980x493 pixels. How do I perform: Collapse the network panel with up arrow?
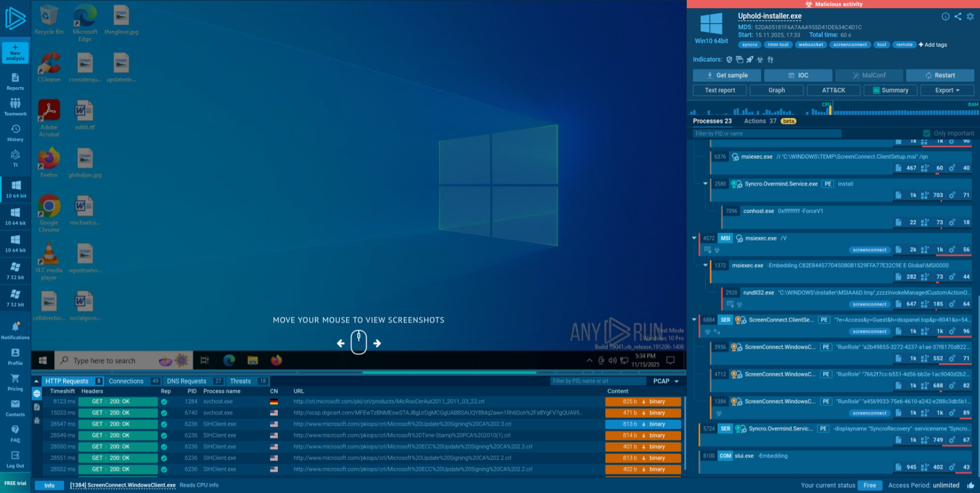point(36,381)
